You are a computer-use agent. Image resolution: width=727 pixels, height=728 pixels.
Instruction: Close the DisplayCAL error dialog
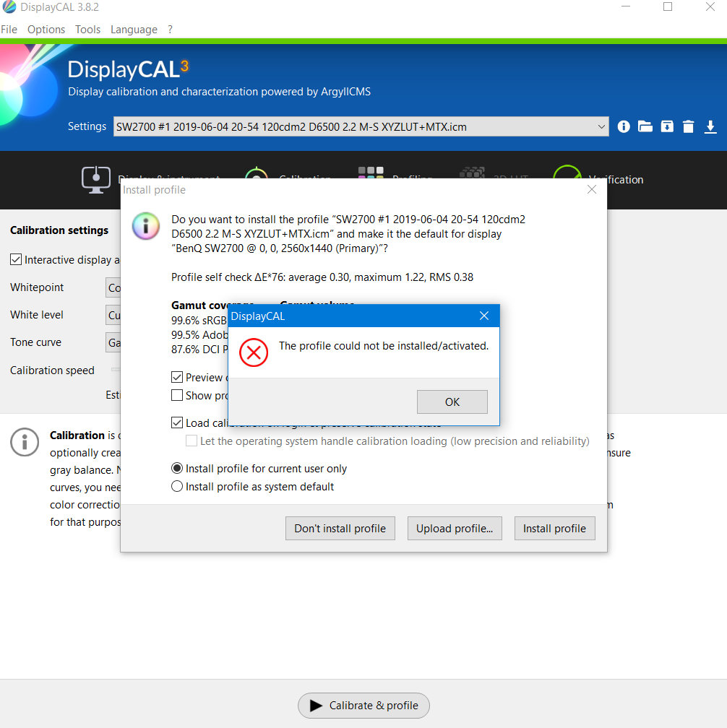484,316
